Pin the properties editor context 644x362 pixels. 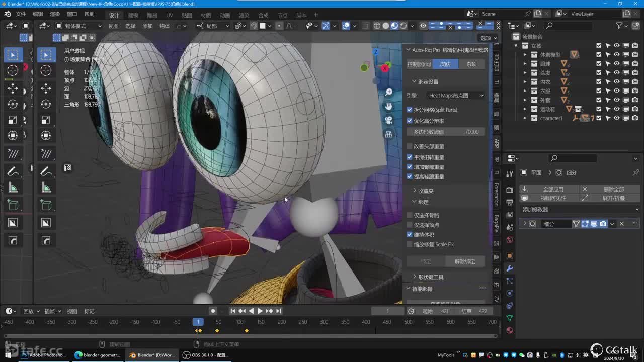(636, 172)
